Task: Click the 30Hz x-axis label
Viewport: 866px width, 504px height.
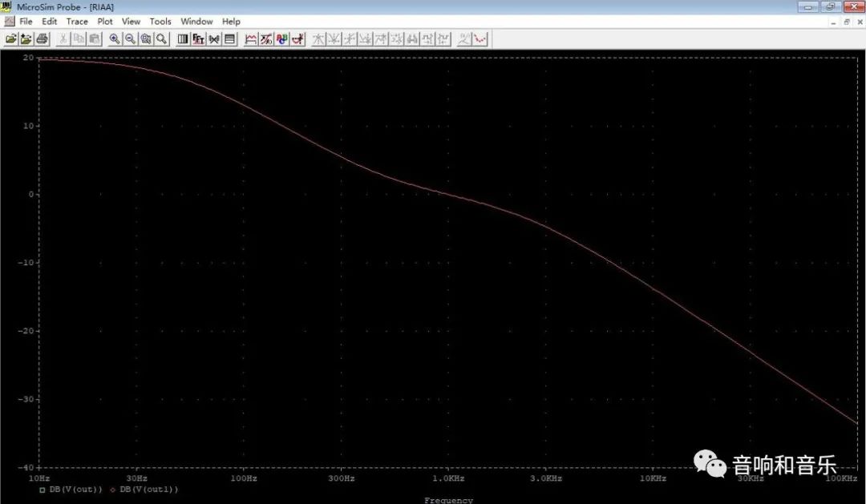Action: click(x=136, y=478)
